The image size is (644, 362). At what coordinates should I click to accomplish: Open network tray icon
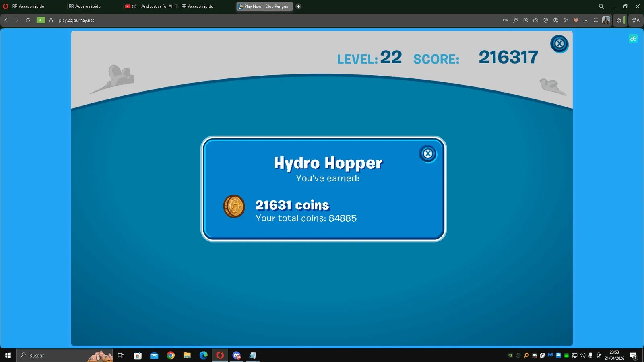pos(574,356)
